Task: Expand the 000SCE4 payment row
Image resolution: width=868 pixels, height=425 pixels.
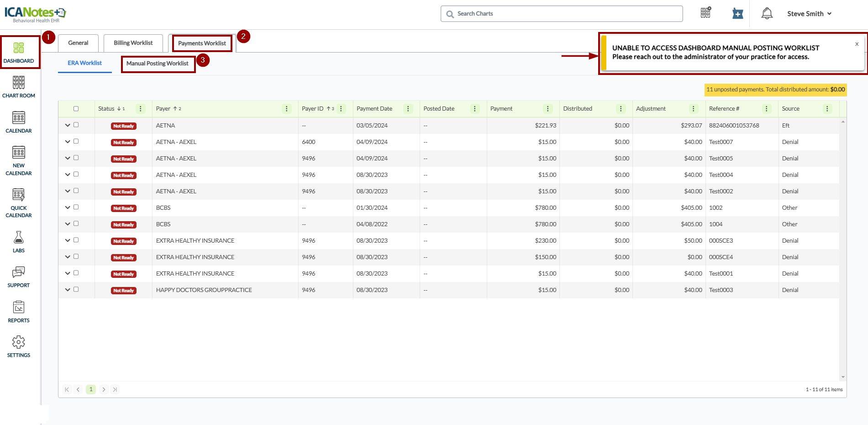Action: (x=68, y=257)
